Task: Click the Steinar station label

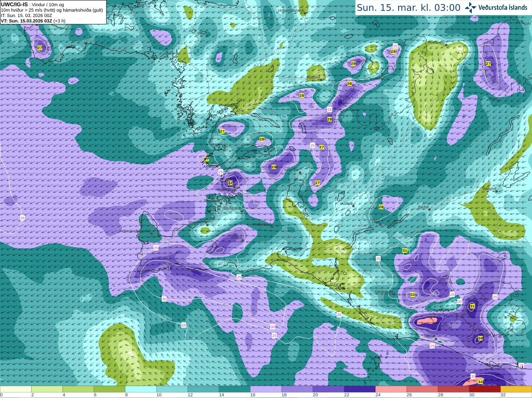Action: 429,336
